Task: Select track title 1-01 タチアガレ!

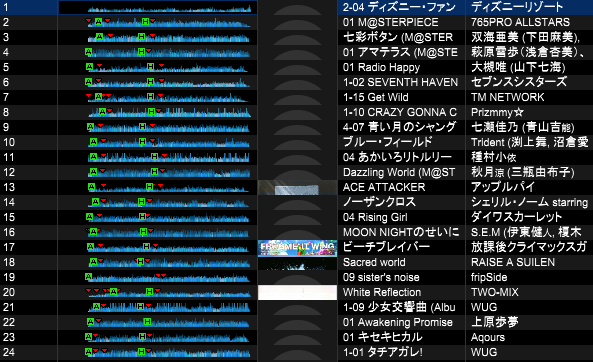Action: (x=382, y=352)
